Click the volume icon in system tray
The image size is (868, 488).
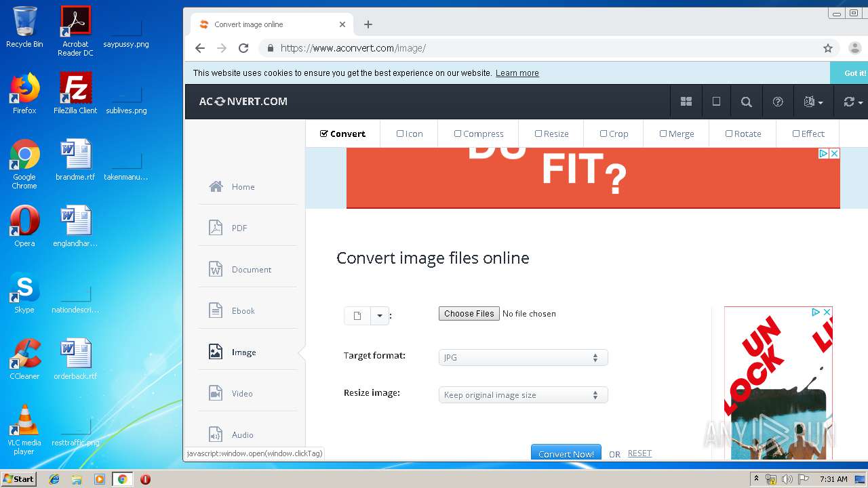787,479
